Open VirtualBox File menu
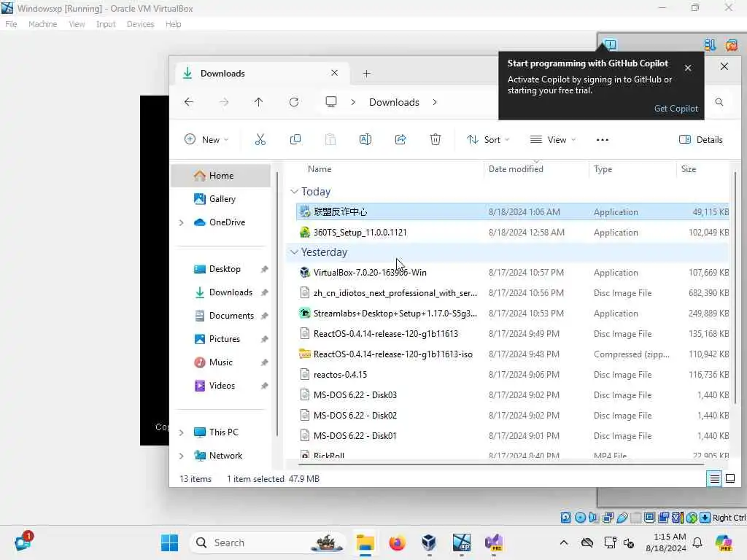747x560 pixels. pyautogui.click(x=11, y=24)
